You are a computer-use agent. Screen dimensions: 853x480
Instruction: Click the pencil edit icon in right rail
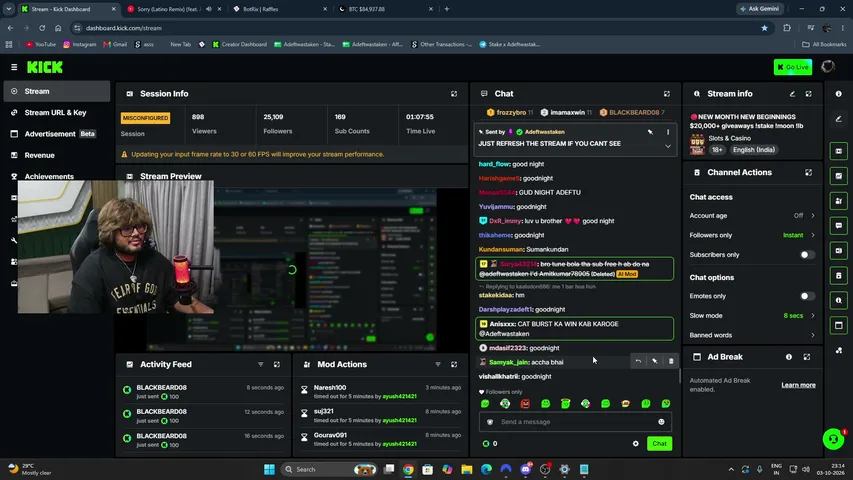838,119
